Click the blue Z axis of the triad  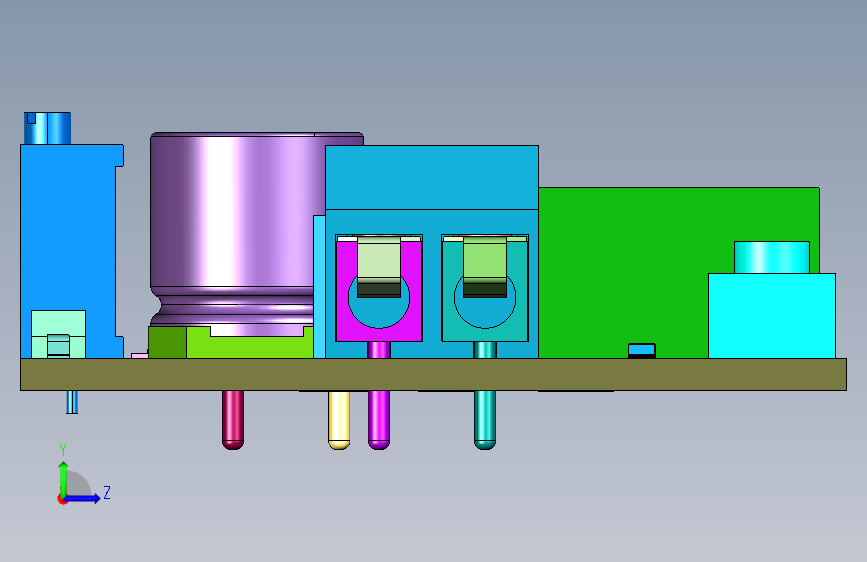point(83,498)
